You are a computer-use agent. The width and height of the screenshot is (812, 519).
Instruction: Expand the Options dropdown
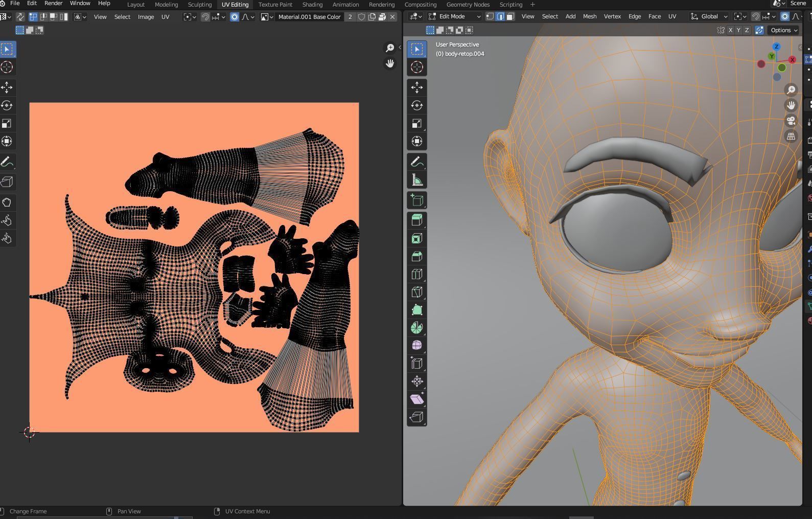pyautogui.click(x=784, y=30)
